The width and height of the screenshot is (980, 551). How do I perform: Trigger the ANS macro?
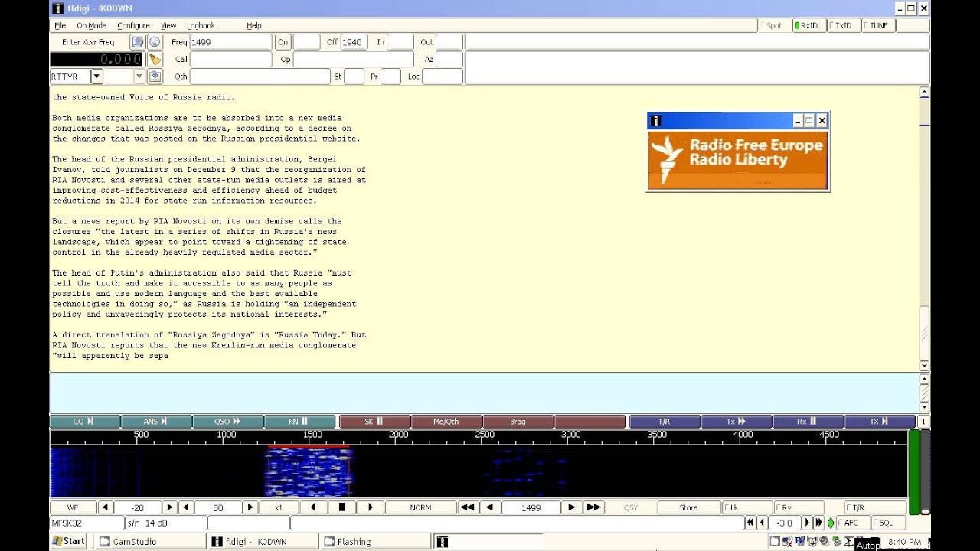click(x=156, y=422)
